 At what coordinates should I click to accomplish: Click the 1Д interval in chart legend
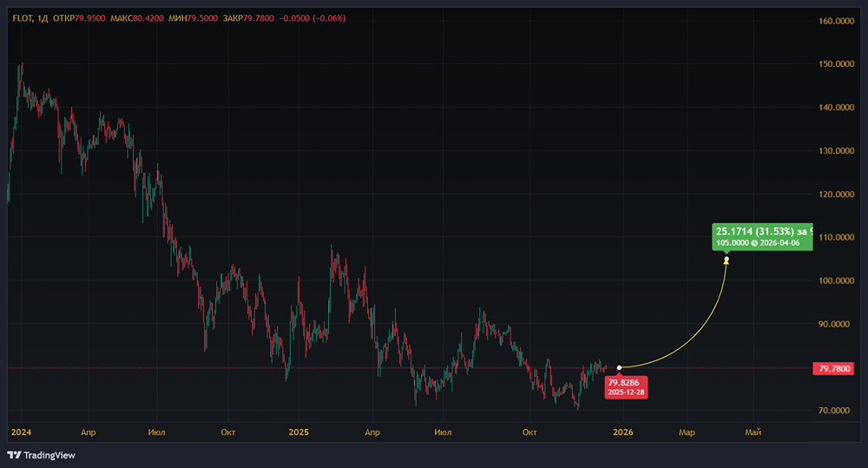[43, 19]
